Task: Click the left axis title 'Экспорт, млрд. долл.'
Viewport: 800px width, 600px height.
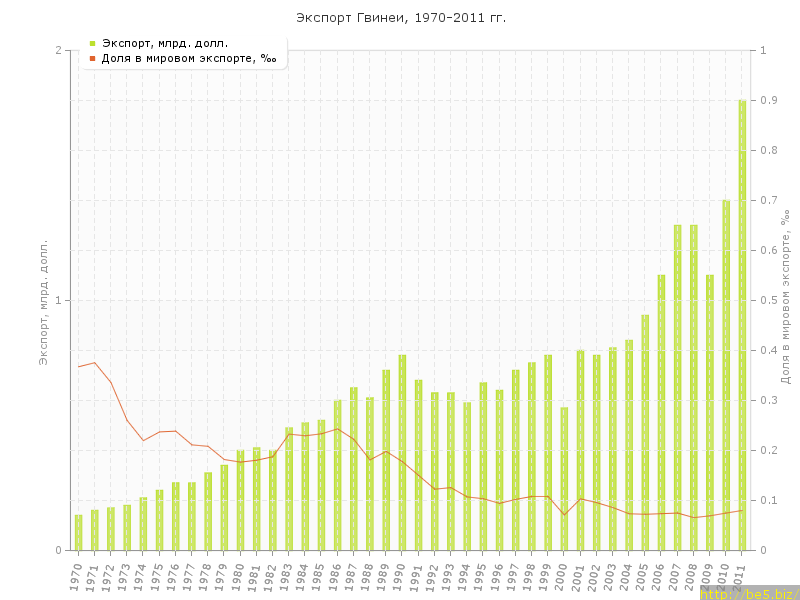Action: coord(43,301)
